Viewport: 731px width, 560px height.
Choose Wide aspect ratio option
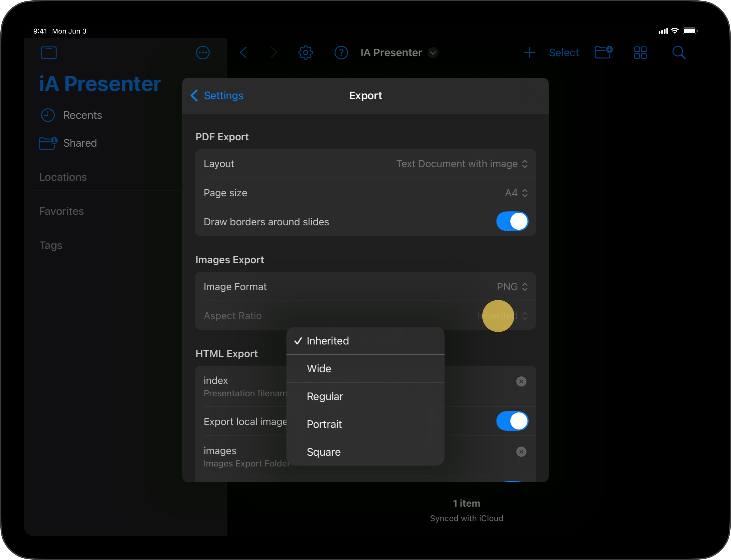[x=365, y=368]
